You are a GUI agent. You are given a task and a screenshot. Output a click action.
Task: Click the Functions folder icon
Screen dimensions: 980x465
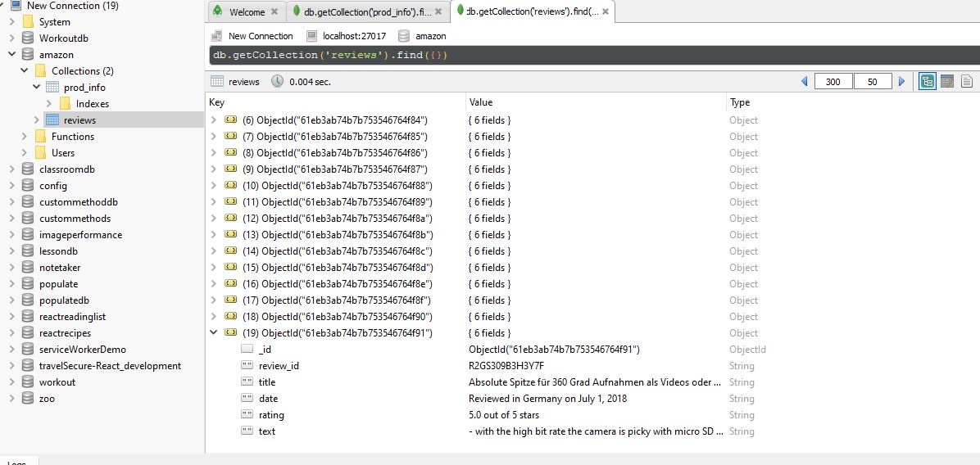click(40, 136)
